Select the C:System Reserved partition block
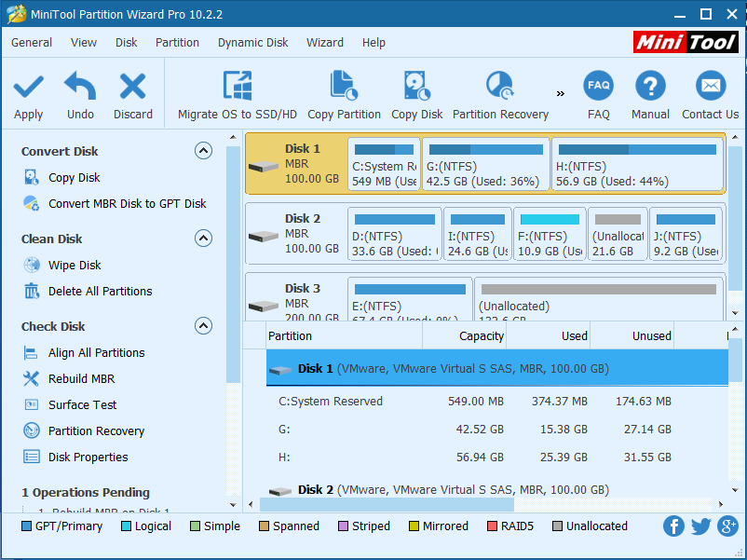 pyautogui.click(x=384, y=164)
